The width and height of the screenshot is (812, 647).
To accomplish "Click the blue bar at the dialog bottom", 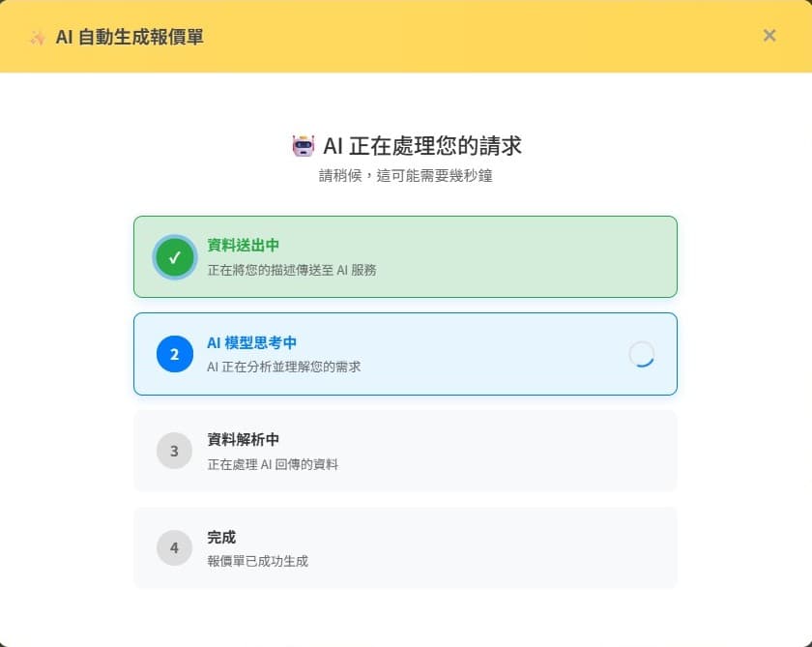I will pos(406,644).
